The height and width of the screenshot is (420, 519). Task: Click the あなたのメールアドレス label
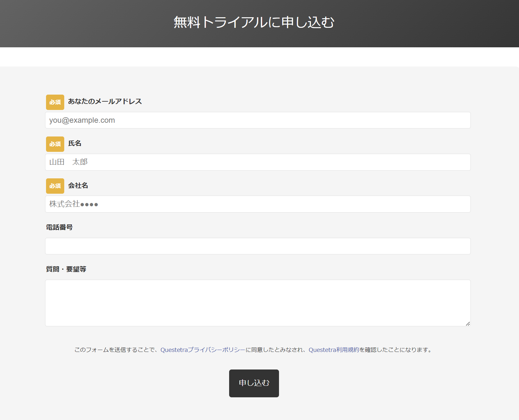(105, 101)
